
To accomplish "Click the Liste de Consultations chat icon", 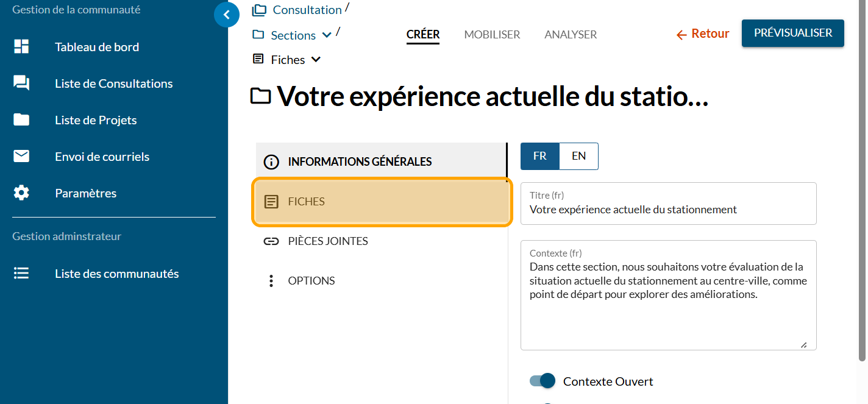I will pyautogui.click(x=21, y=83).
